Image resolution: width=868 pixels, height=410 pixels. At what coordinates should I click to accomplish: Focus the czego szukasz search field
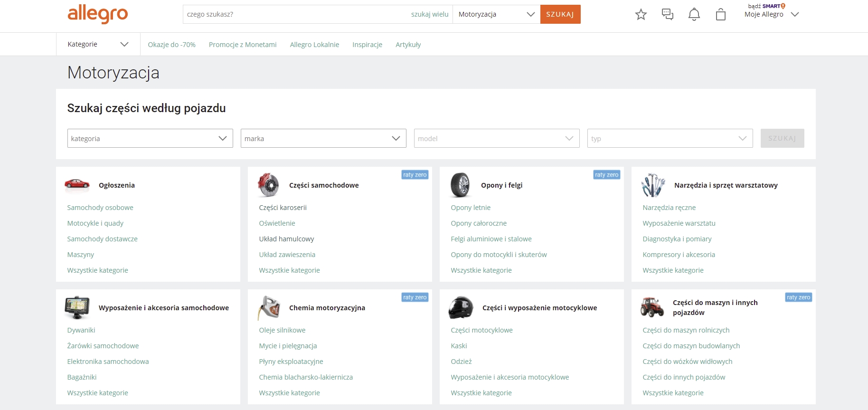tap(297, 14)
